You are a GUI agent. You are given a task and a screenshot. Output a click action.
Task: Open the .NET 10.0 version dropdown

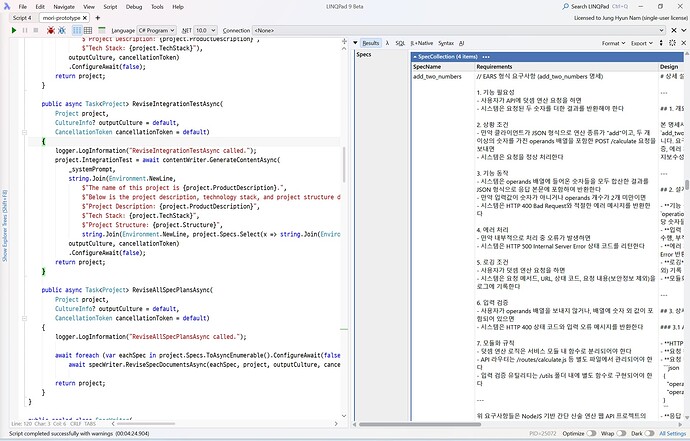[205, 30]
